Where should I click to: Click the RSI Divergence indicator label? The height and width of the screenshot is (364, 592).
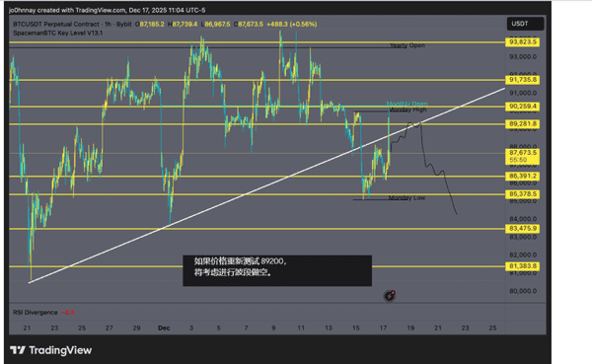pyautogui.click(x=36, y=313)
